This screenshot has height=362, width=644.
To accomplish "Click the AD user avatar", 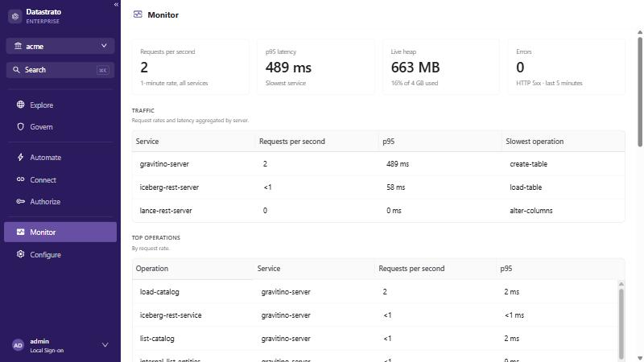I will tap(18, 346).
